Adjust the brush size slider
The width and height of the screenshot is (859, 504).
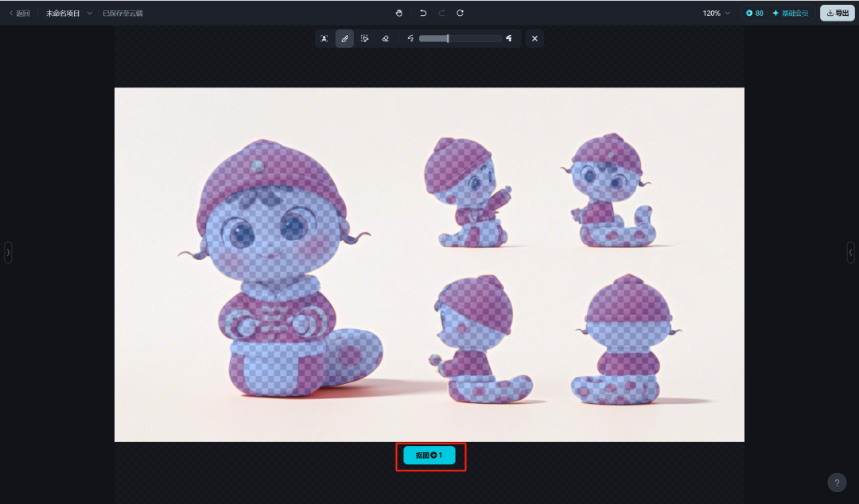tap(449, 38)
